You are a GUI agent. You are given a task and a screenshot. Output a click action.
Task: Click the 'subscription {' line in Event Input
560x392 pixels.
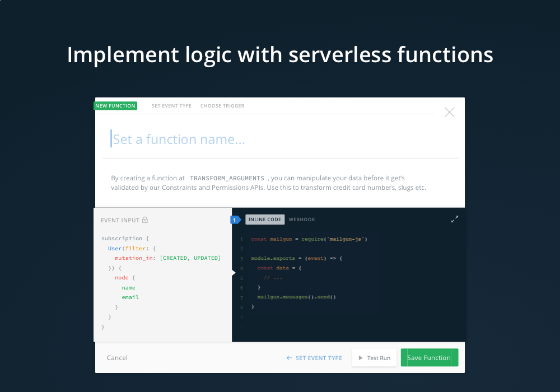click(125, 238)
